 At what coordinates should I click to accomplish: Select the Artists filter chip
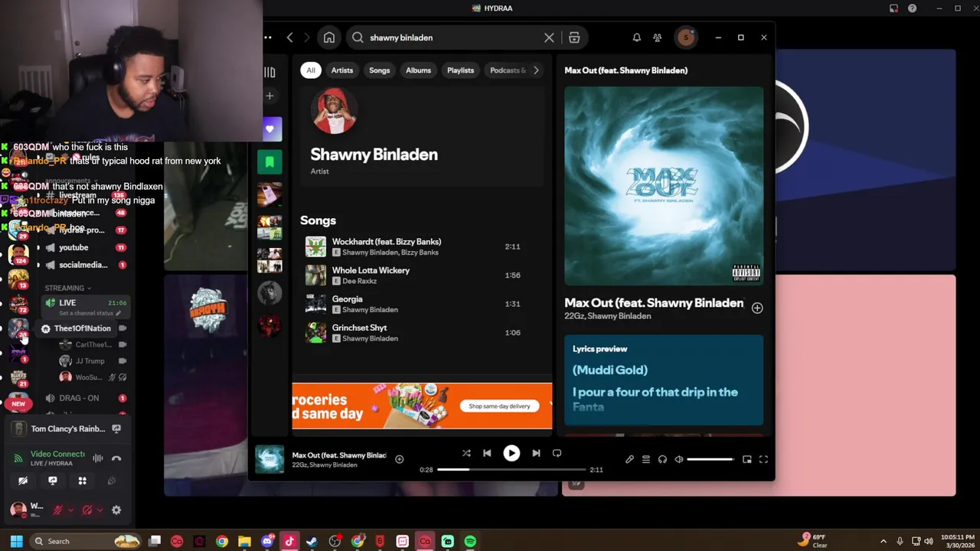[x=342, y=70]
